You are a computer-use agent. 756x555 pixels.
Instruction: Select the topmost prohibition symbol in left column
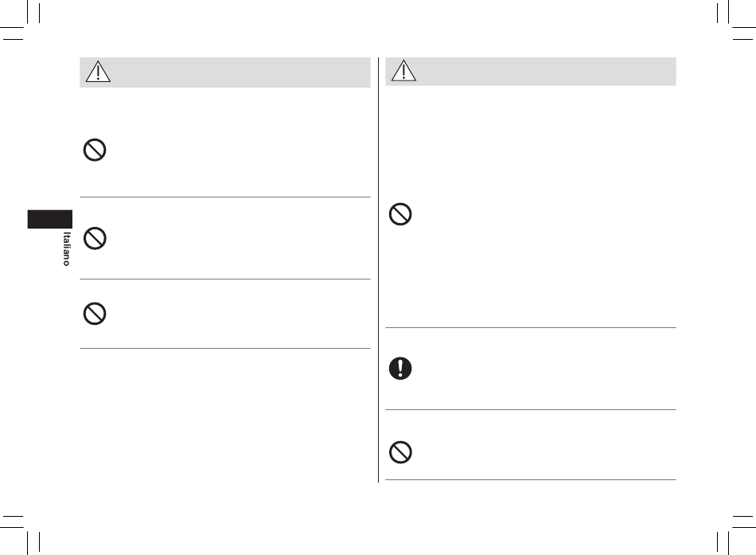[94, 150]
